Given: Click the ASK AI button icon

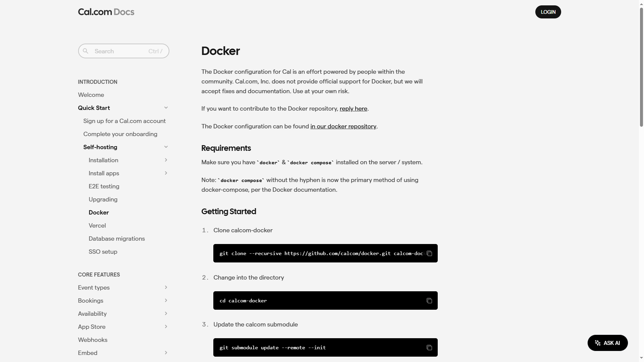Looking at the screenshot, I should 598,343.
